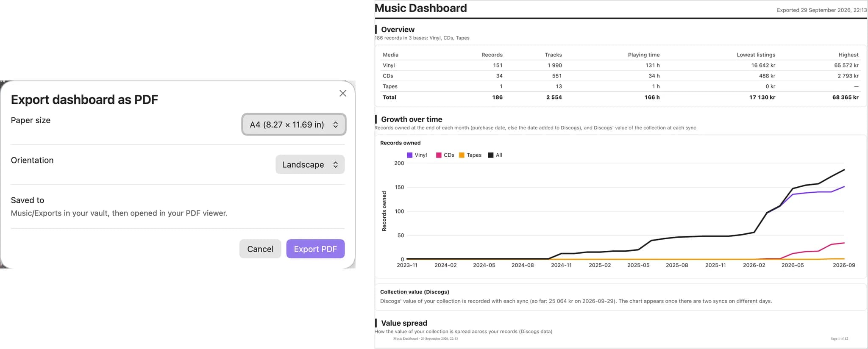Click the Cancel button
868x349 pixels.
tap(260, 249)
